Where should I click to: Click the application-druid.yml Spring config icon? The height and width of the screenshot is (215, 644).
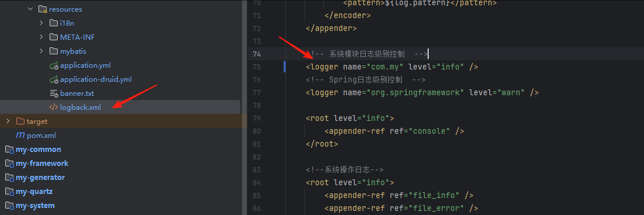tap(54, 79)
